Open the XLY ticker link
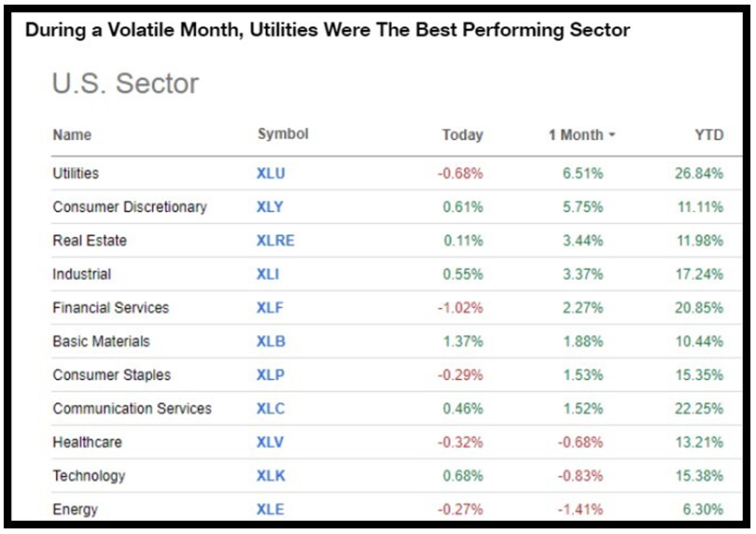Viewport: 756px width, 534px height. coord(271,207)
